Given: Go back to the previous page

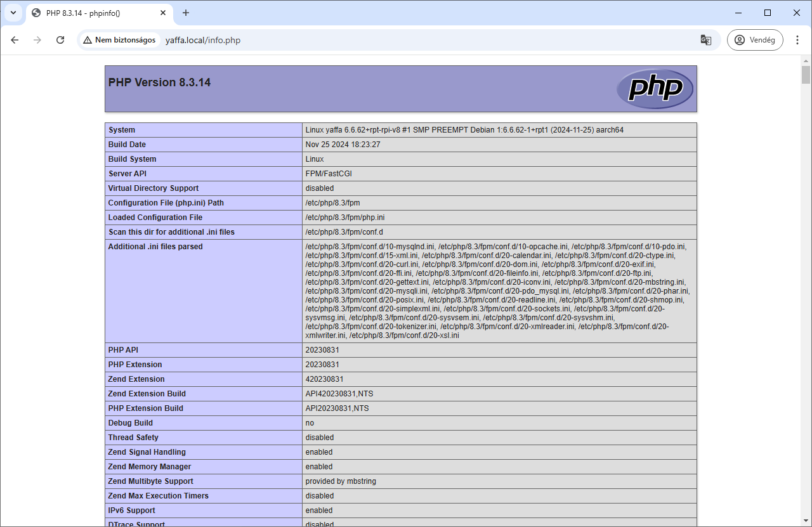Looking at the screenshot, I should coord(15,40).
